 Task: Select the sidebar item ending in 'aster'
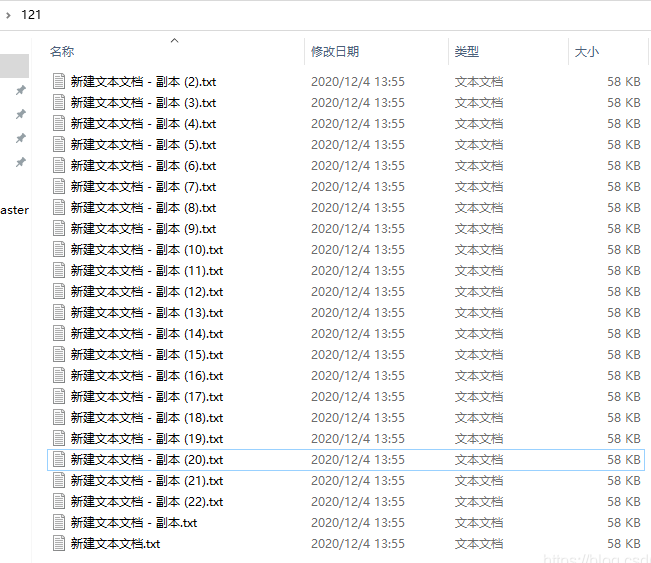(x=15, y=210)
